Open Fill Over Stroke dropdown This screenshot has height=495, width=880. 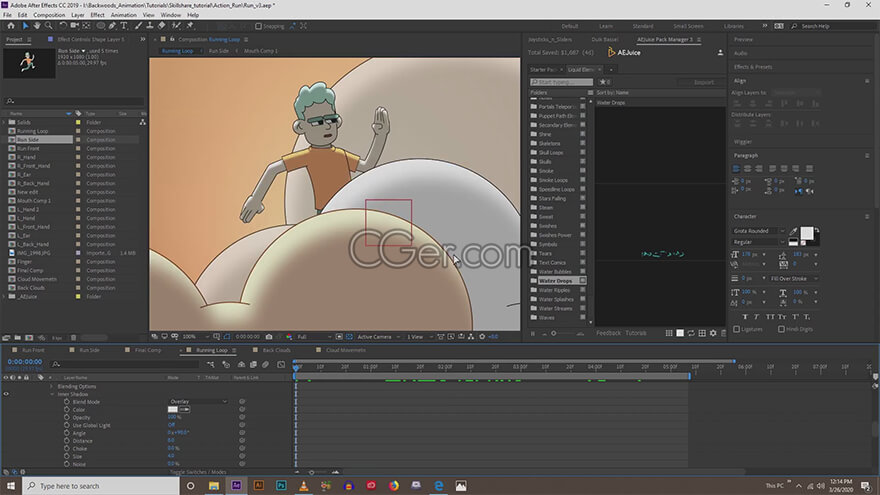point(794,279)
